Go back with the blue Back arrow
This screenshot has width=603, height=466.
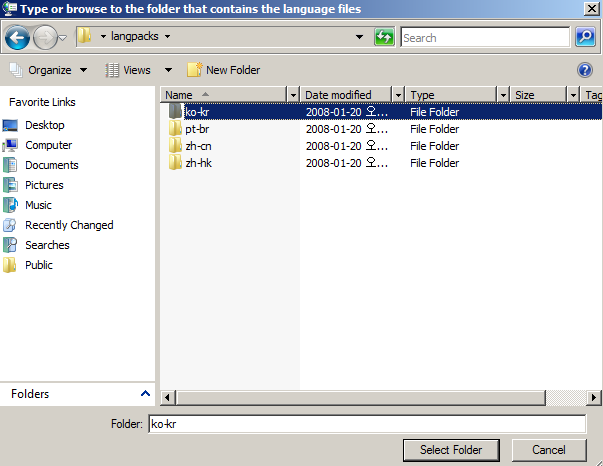point(17,37)
